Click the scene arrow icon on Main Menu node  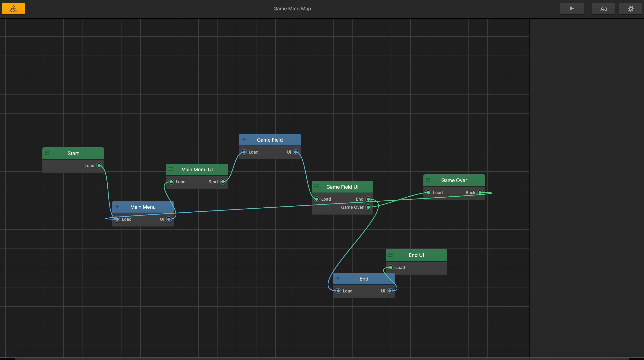tap(117, 206)
